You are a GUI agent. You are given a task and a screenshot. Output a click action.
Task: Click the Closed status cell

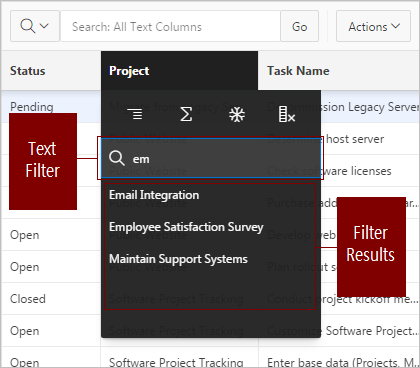[x=28, y=299]
